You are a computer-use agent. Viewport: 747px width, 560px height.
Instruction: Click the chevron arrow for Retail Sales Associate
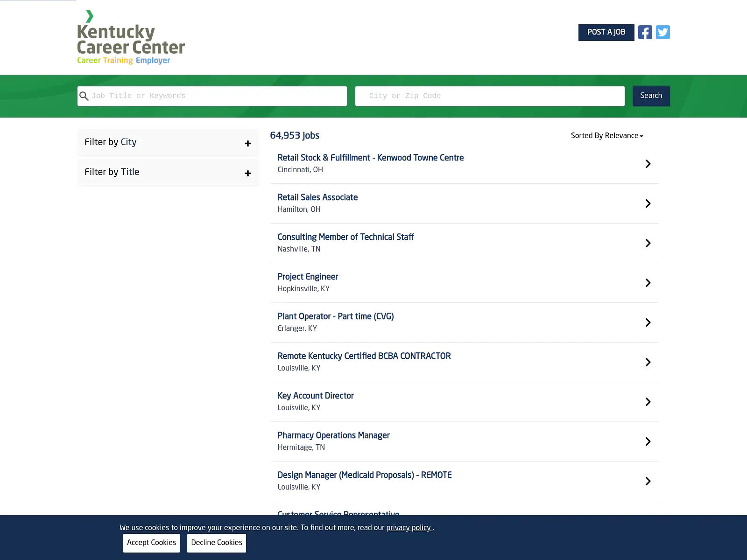tap(648, 203)
